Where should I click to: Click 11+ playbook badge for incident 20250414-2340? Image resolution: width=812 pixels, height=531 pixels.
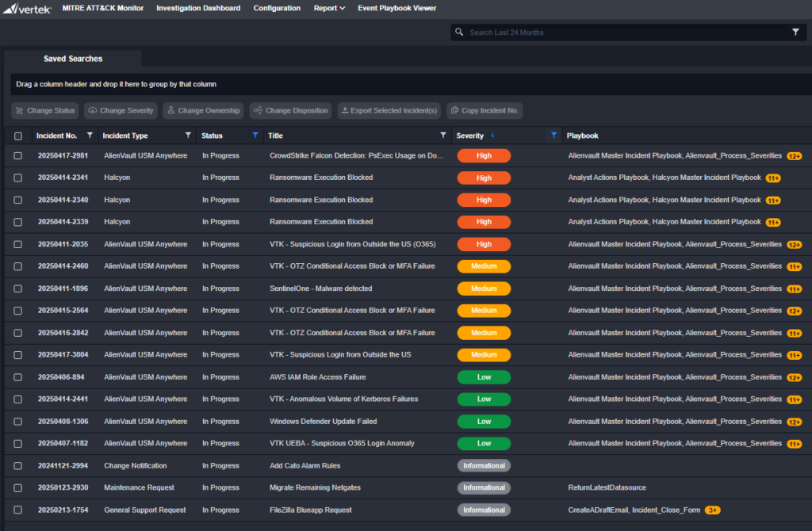coord(773,201)
